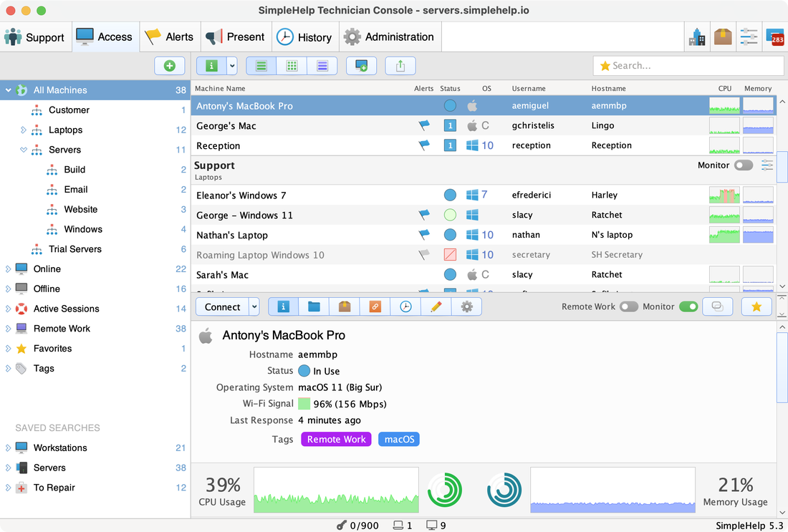This screenshot has width=788, height=532.
Task: Expand the Online filter arrow
Action: (x=8, y=269)
